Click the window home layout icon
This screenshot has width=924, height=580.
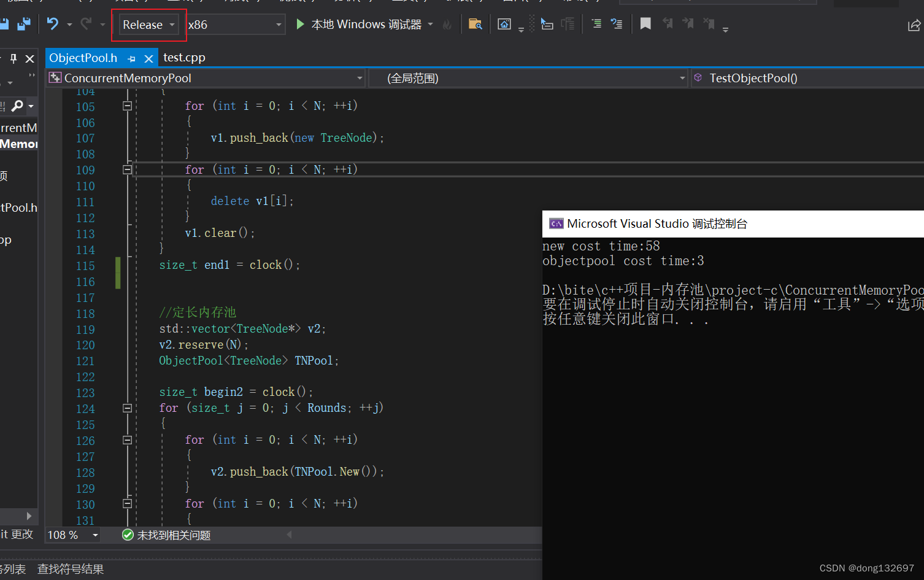point(504,24)
